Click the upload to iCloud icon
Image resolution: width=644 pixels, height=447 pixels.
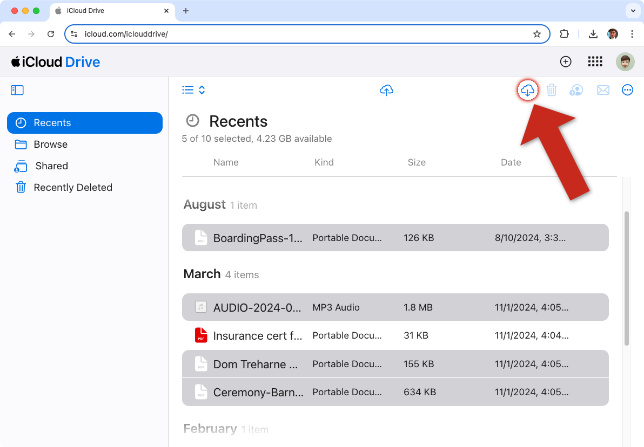386,90
